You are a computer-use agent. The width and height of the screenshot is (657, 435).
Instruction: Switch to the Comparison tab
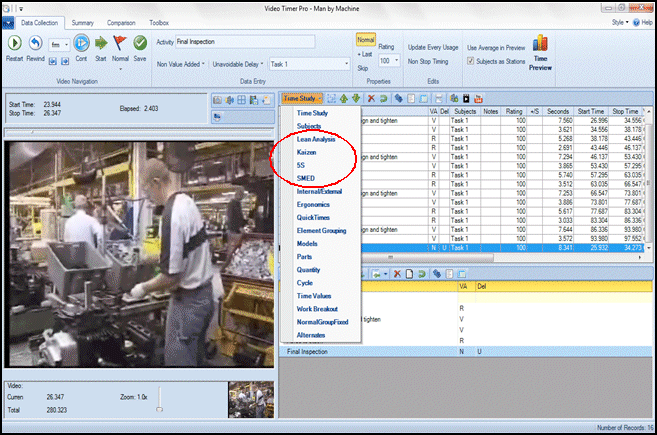[121, 23]
